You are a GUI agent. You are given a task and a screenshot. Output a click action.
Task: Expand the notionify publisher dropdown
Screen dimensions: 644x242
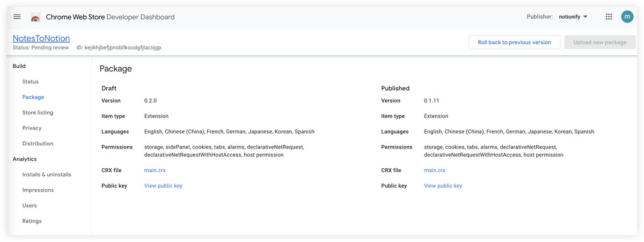[573, 17]
